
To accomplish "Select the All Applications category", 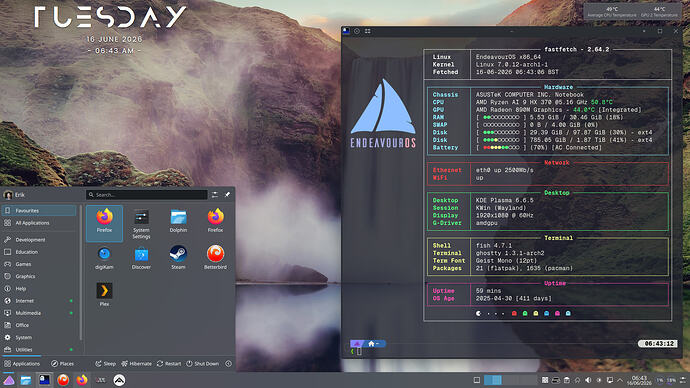I will (x=39, y=223).
